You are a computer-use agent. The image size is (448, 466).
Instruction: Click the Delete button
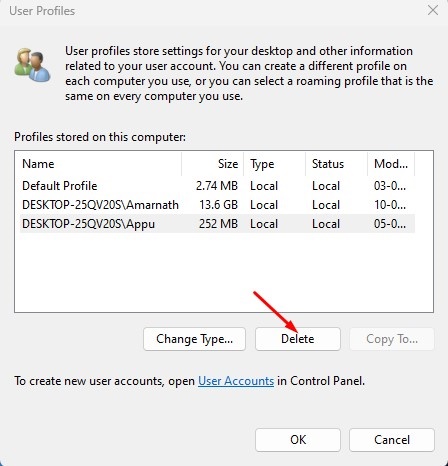(x=298, y=339)
